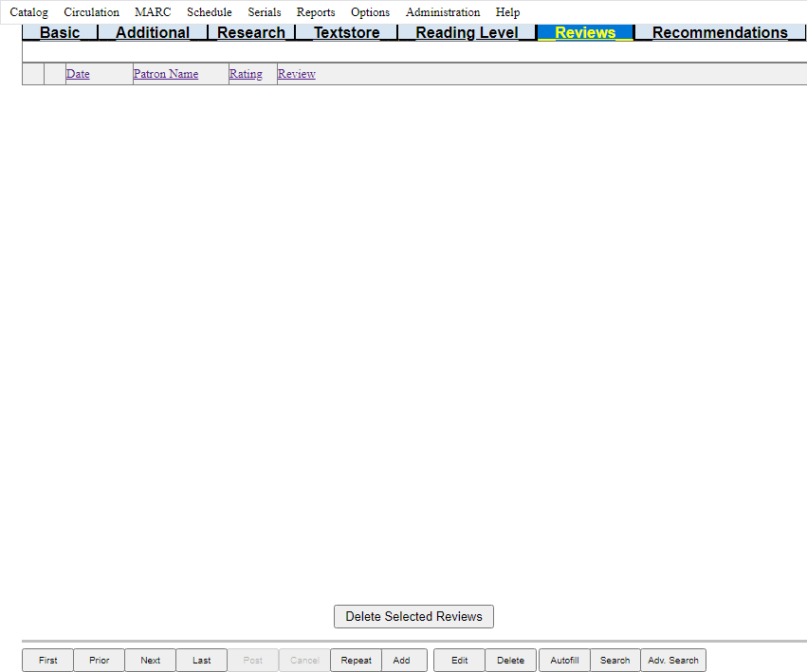Click the Delete Selected Reviews button

[413, 616]
